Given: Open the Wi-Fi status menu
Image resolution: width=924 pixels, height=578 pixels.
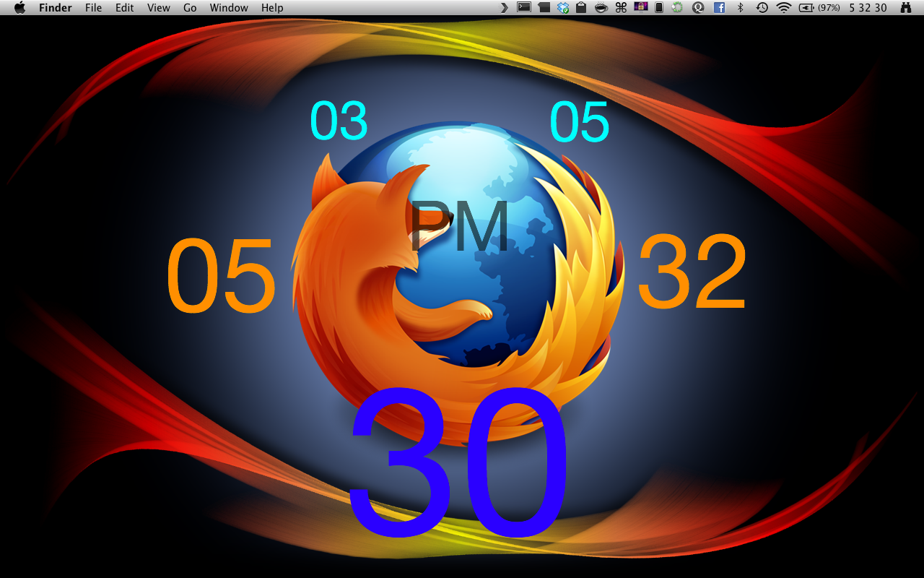Looking at the screenshot, I should click(784, 8).
